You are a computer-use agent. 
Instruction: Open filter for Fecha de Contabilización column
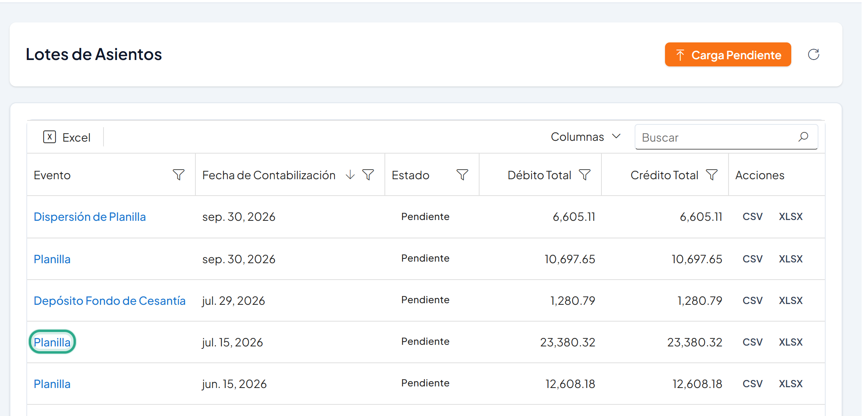point(368,175)
